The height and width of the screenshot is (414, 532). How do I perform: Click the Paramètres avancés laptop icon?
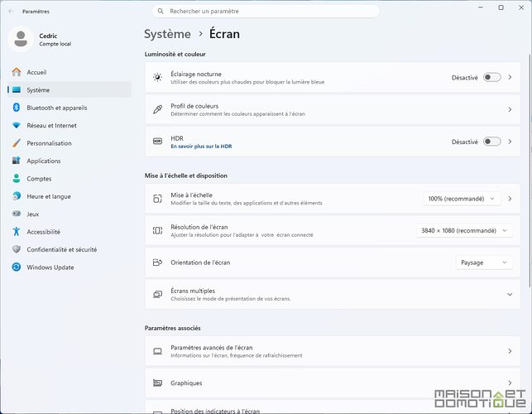pos(157,351)
